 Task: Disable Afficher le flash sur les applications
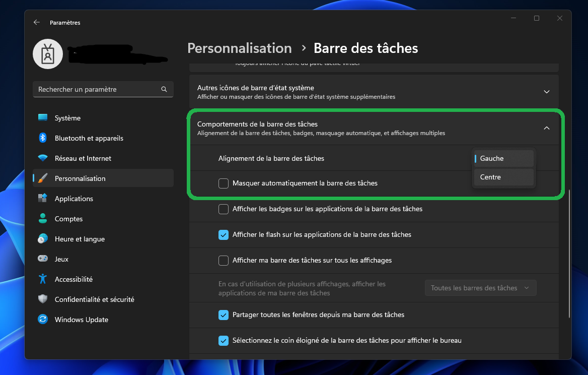[223, 234]
